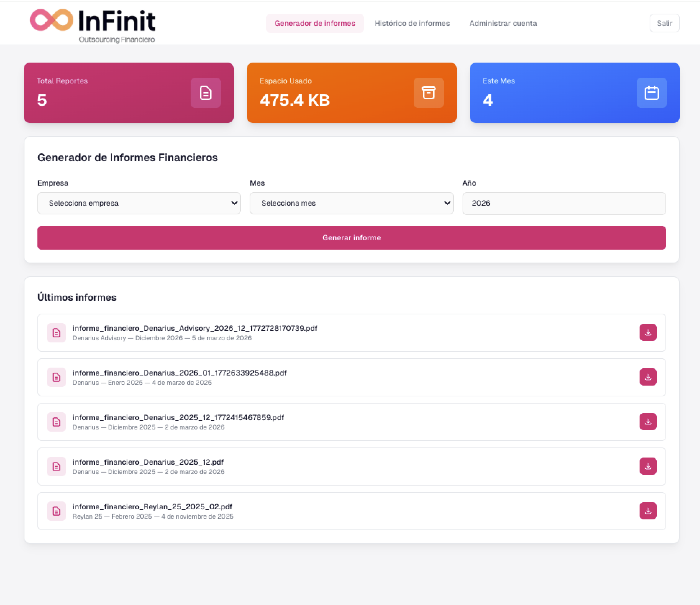Click the file icon beside the Reylan 25 report

pos(56,511)
